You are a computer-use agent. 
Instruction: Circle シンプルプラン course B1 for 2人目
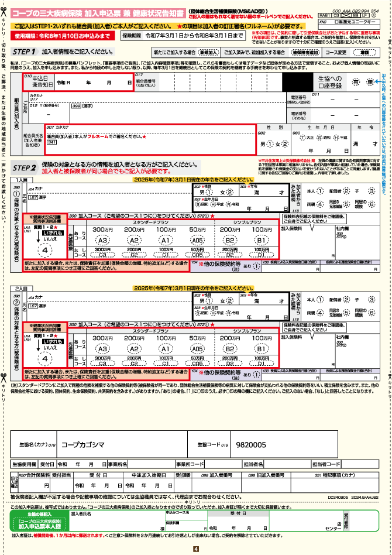[x=262, y=349]
